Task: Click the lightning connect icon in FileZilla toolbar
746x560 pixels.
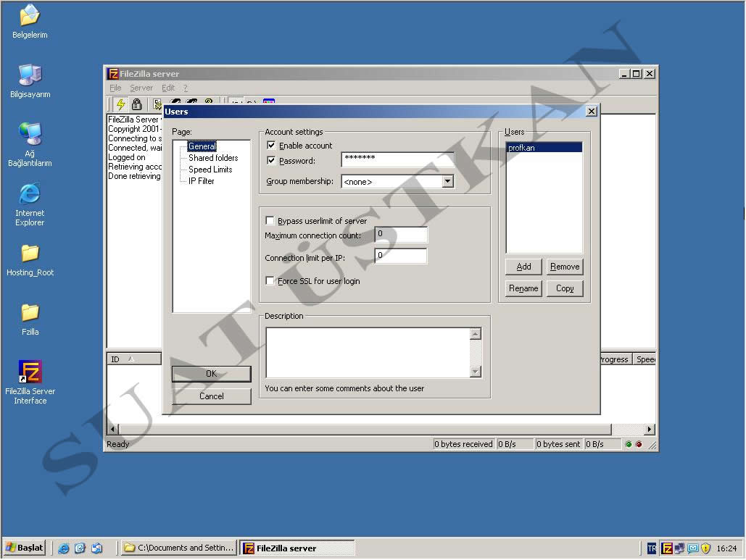Action: click(x=121, y=104)
